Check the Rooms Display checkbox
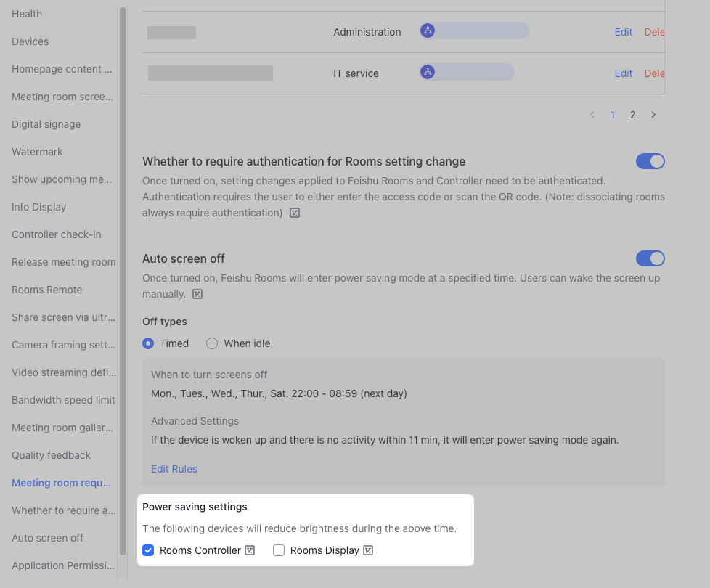 pyautogui.click(x=279, y=550)
